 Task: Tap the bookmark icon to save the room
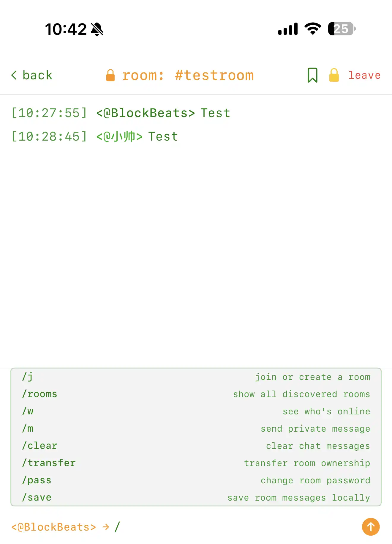pos(313,75)
